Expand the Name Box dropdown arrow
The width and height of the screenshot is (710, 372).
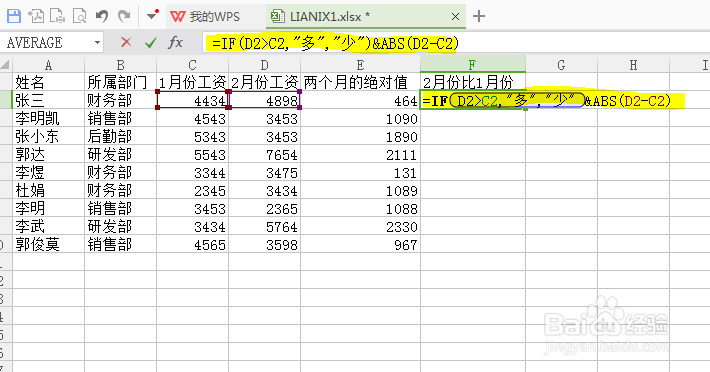pos(97,43)
